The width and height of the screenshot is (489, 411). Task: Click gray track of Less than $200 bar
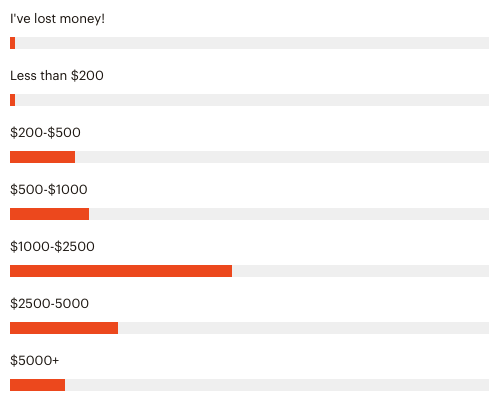pos(252,100)
